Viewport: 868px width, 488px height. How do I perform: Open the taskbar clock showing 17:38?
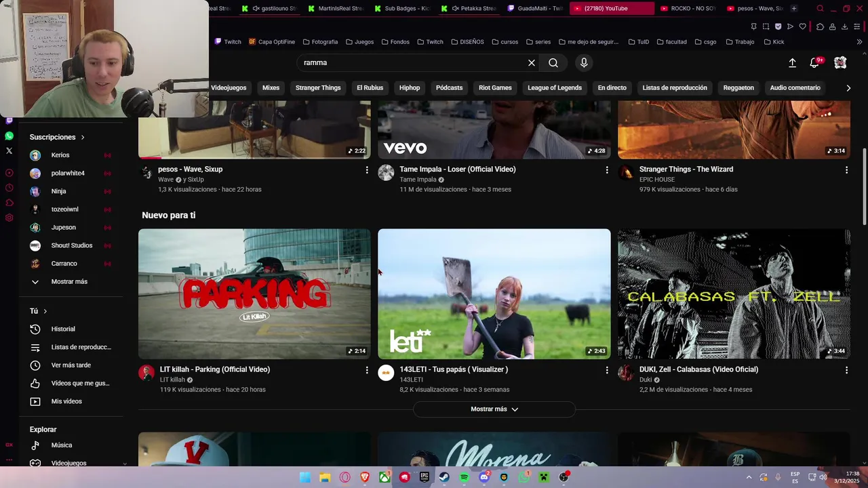[847, 477]
